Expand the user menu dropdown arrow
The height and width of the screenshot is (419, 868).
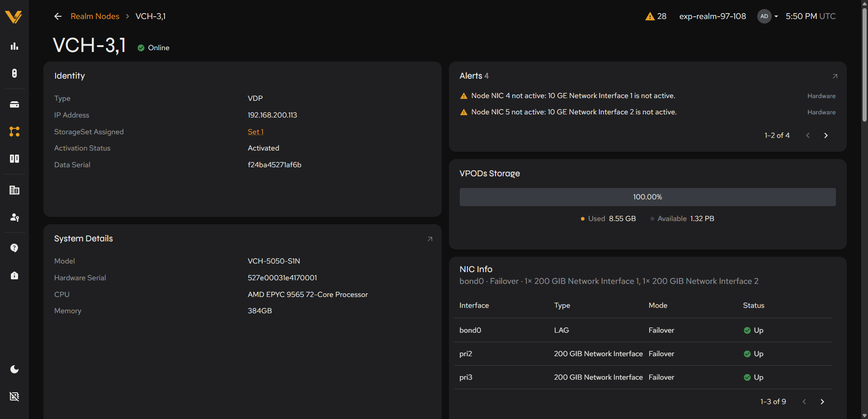point(776,16)
